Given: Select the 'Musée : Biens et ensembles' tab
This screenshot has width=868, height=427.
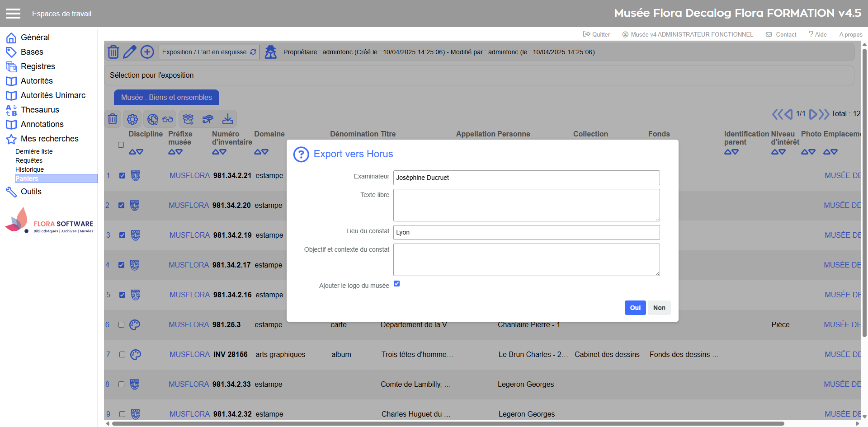Looking at the screenshot, I should 166,98.
